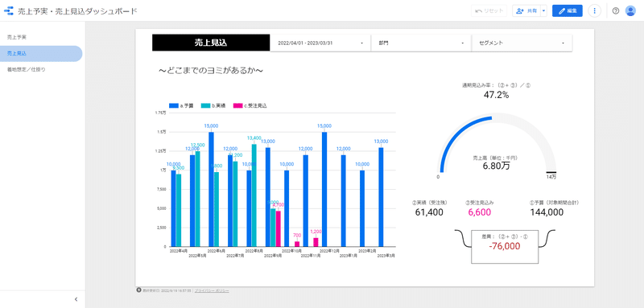Click the 共有 share button
The height and width of the screenshot is (308, 644).
click(x=526, y=11)
